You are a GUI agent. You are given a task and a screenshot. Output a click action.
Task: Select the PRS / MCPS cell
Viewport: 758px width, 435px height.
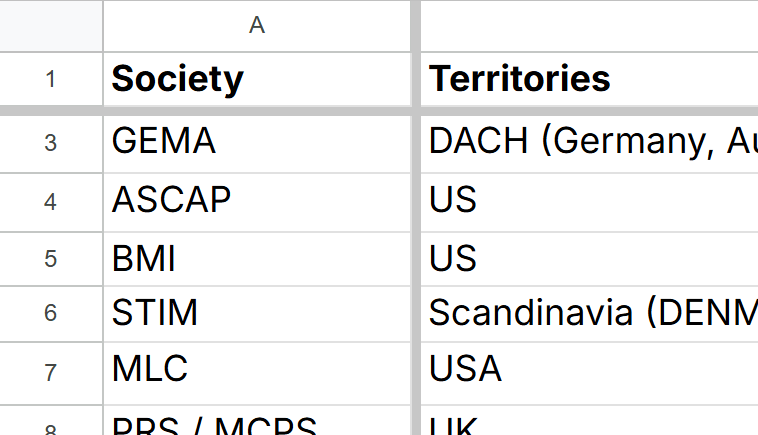257,420
